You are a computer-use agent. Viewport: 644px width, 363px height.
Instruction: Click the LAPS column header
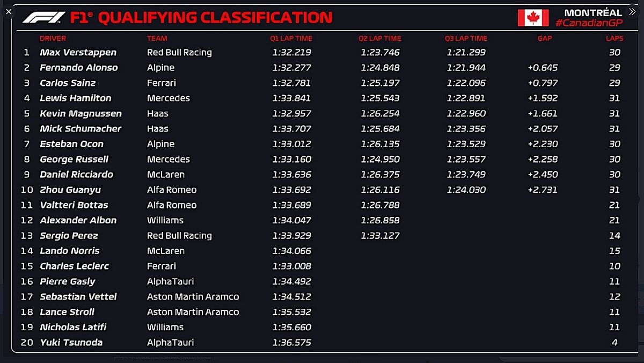click(614, 38)
